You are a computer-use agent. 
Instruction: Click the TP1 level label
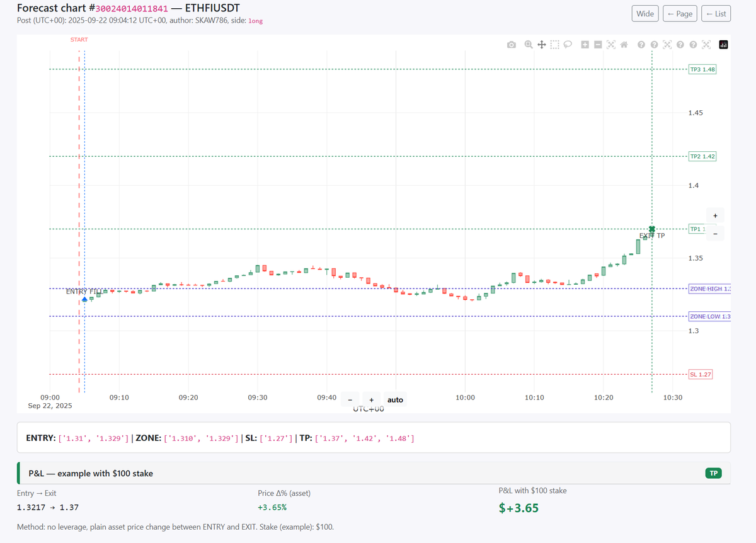pyautogui.click(x=697, y=229)
